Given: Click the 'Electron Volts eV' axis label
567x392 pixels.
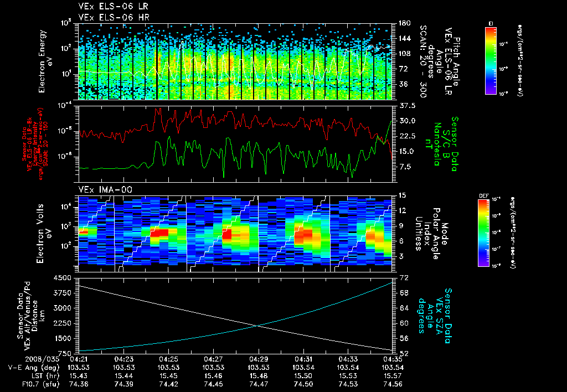Looking at the screenshot, I should point(43,234).
